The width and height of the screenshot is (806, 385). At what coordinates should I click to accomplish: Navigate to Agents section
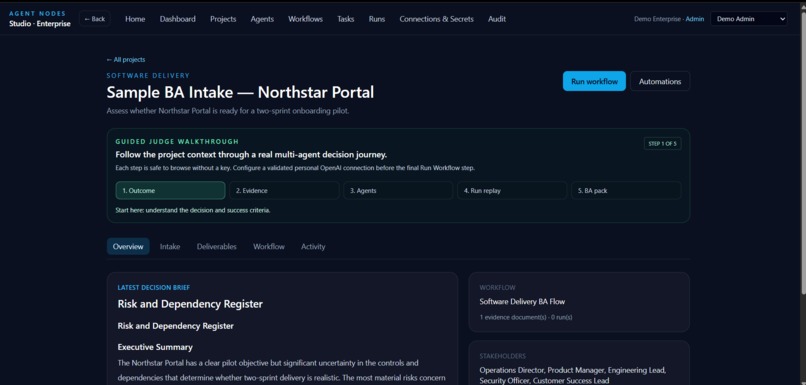point(262,19)
